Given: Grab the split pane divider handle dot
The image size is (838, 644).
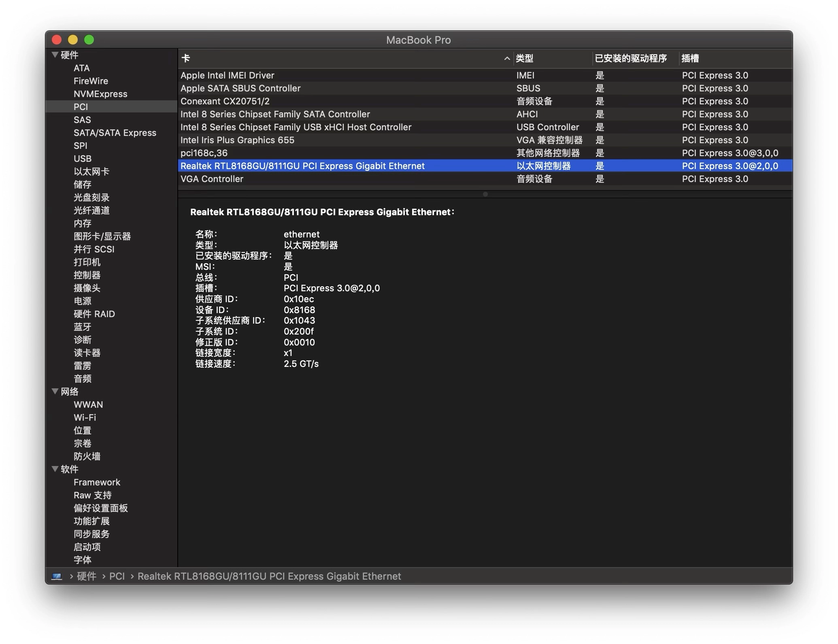Looking at the screenshot, I should click(485, 194).
